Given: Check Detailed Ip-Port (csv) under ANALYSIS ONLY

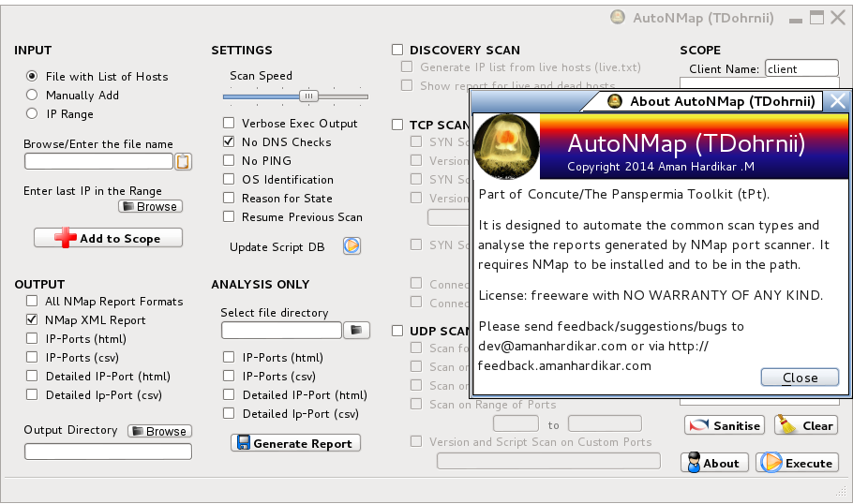Looking at the screenshot, I should pyautogui.click(x=229, y=413).
